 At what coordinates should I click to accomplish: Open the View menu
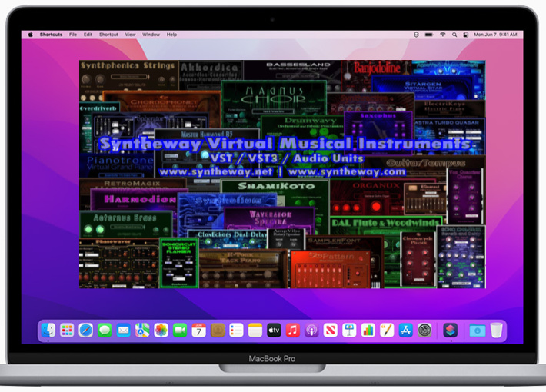pos(130,35)
